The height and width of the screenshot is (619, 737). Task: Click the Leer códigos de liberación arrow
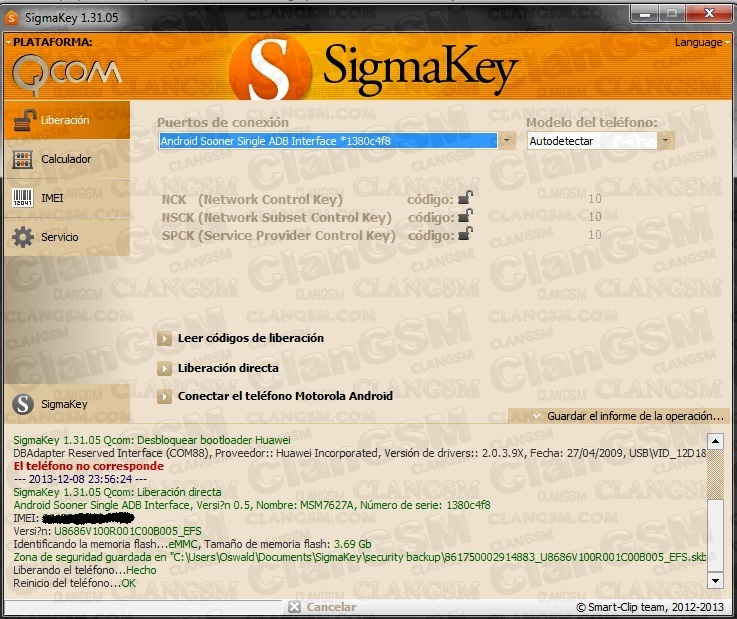[x=165, y=338]
